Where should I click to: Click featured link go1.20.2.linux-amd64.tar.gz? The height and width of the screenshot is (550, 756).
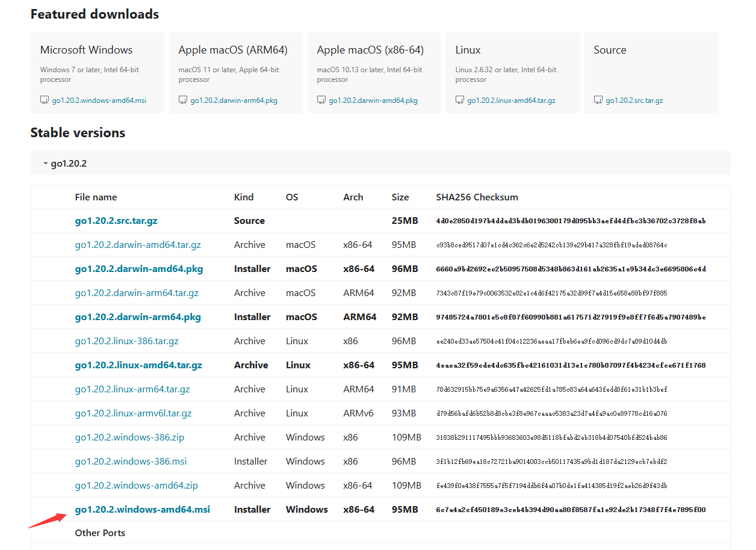click(x=512, y=100)
